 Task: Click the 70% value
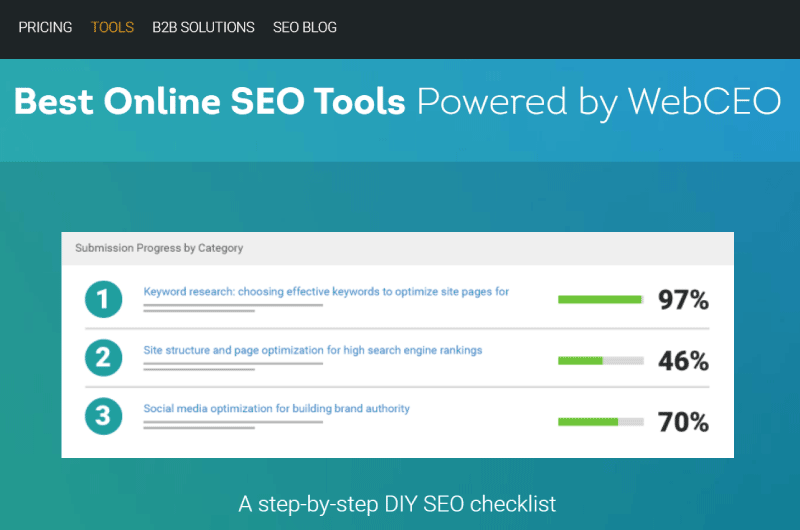[x=683, y=422]
